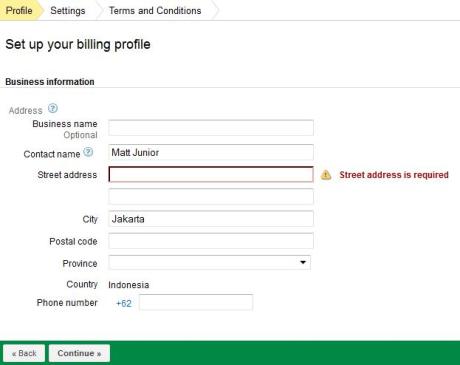The image size is (460, 365).
Task: Switch to the Profile step tab
Action: point(19,10)
